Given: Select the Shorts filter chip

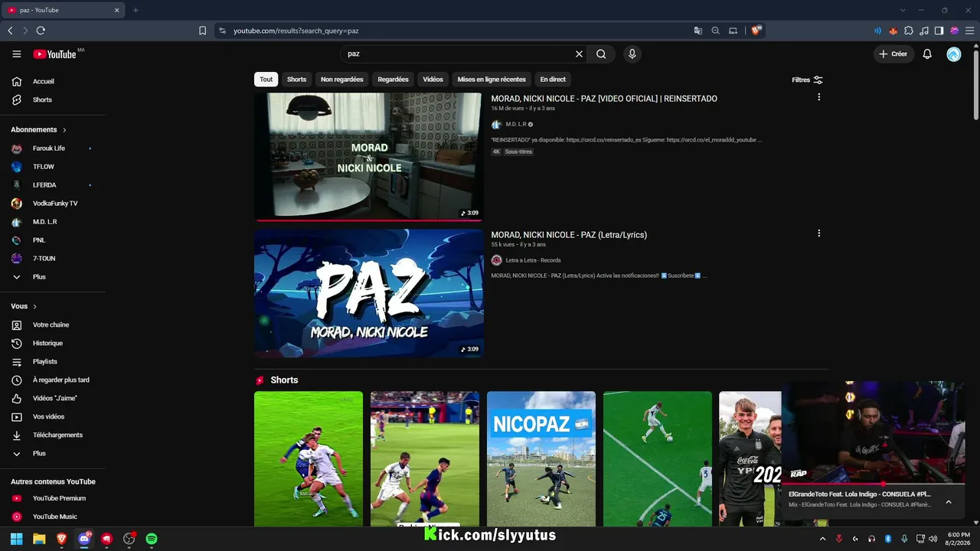Looking at the screenshot, I should (x=296, y=80).
